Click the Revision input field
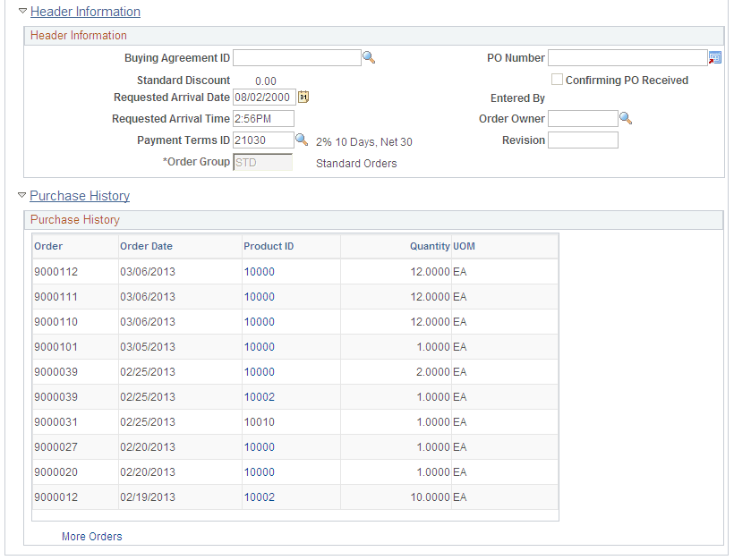The image size is (734, 560). coord(583,140)
